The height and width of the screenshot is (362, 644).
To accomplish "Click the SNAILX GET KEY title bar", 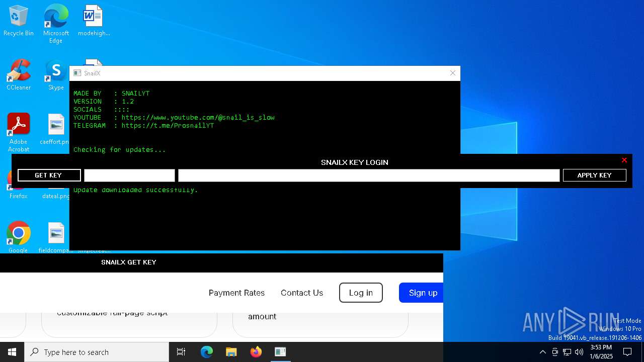I will coord(221,262).
